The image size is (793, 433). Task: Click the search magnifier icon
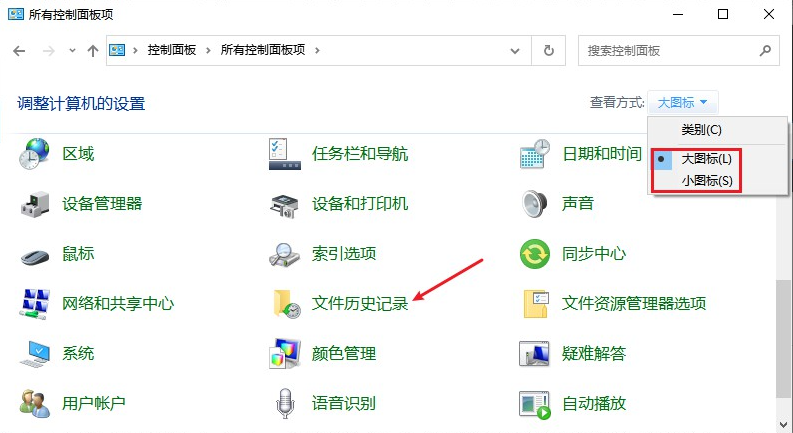click(766, 51)
